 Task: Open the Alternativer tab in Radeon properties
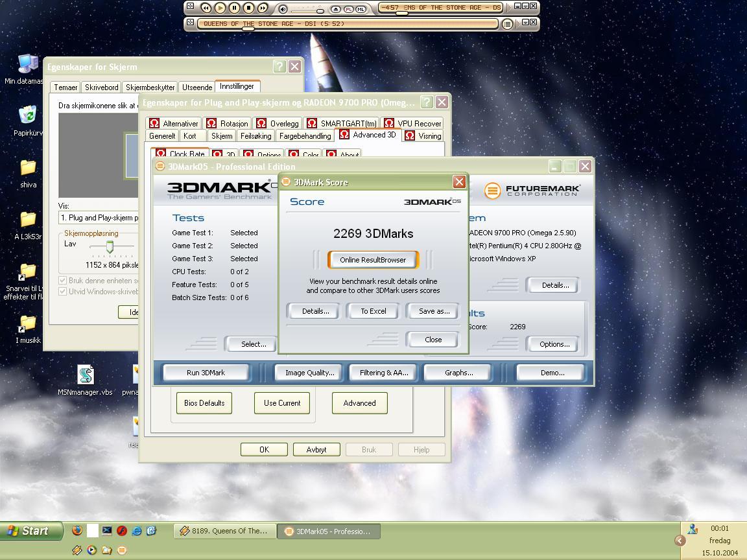point(173,123)
